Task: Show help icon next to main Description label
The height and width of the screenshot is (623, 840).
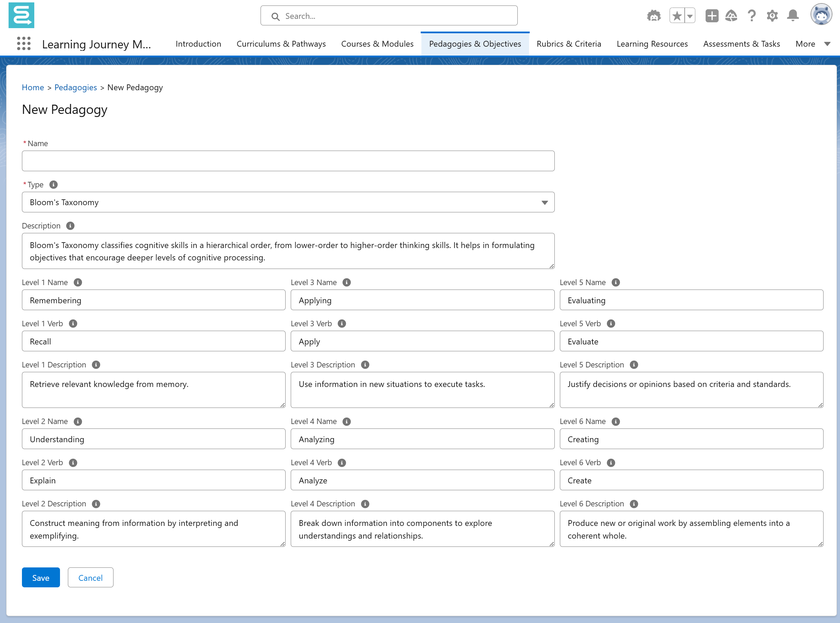Action: [x=70, y=226]
